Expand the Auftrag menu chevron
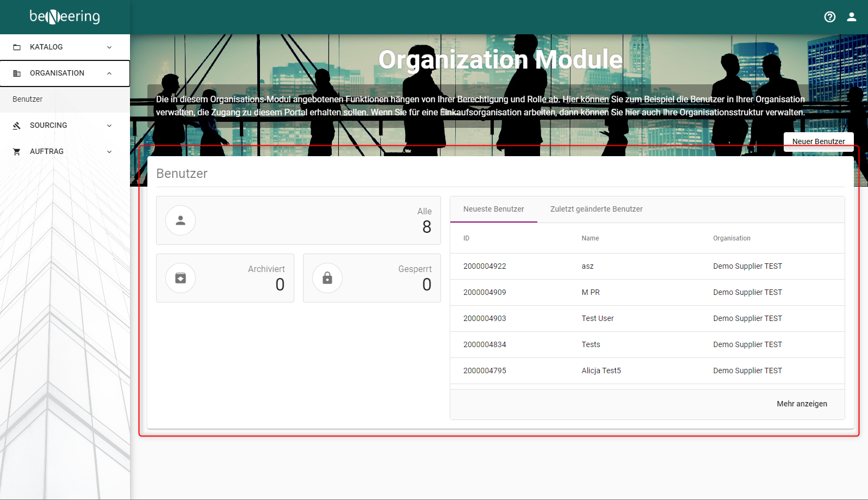 click(109, 152)
